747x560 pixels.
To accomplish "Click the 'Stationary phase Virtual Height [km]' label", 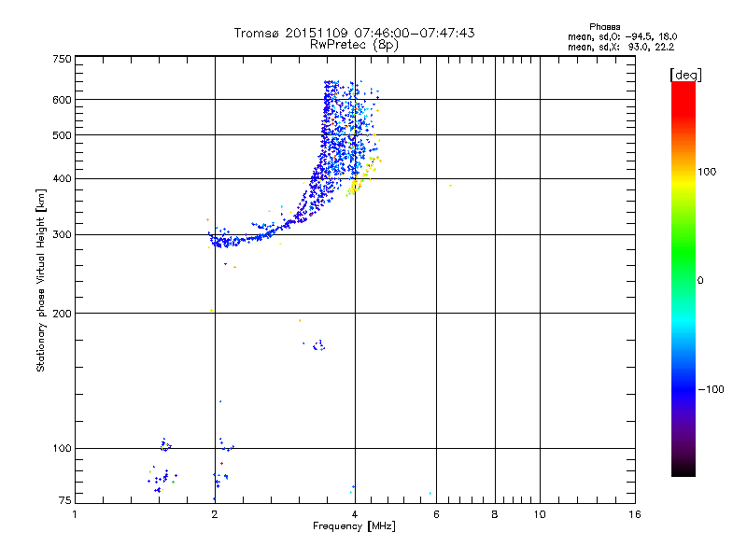I will (41, 280).
